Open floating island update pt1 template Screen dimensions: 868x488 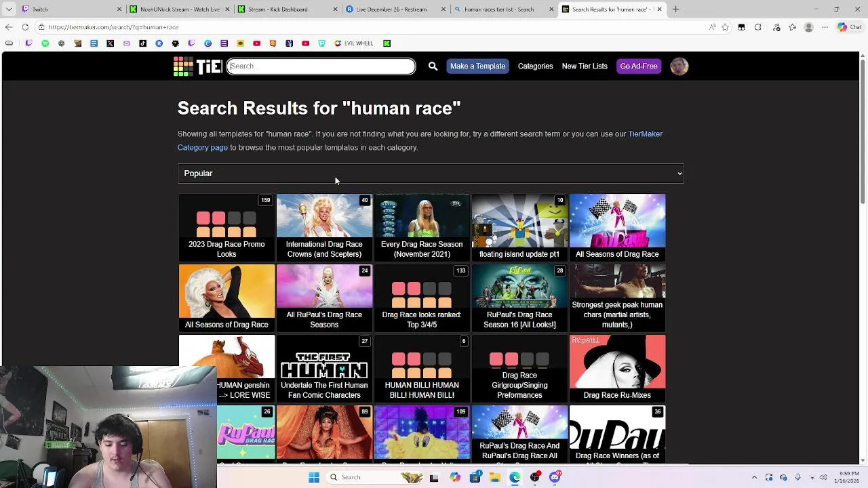(x=519, y=227)
